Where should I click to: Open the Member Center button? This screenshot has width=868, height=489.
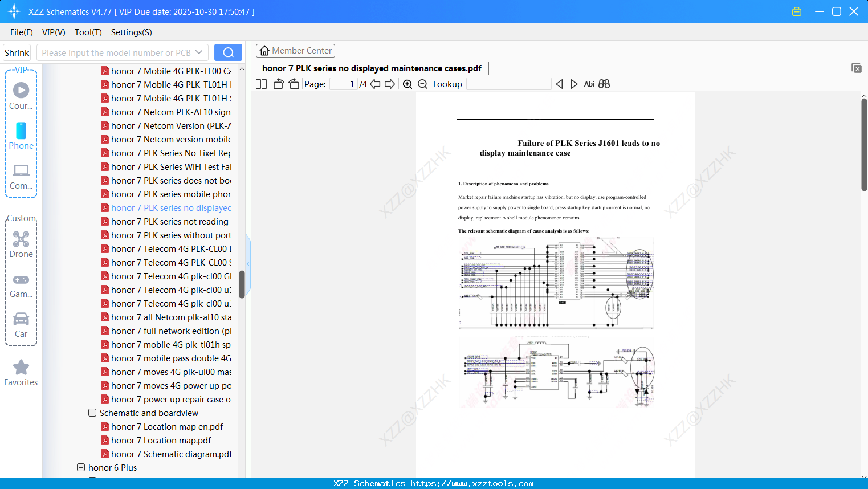point(295,51)
